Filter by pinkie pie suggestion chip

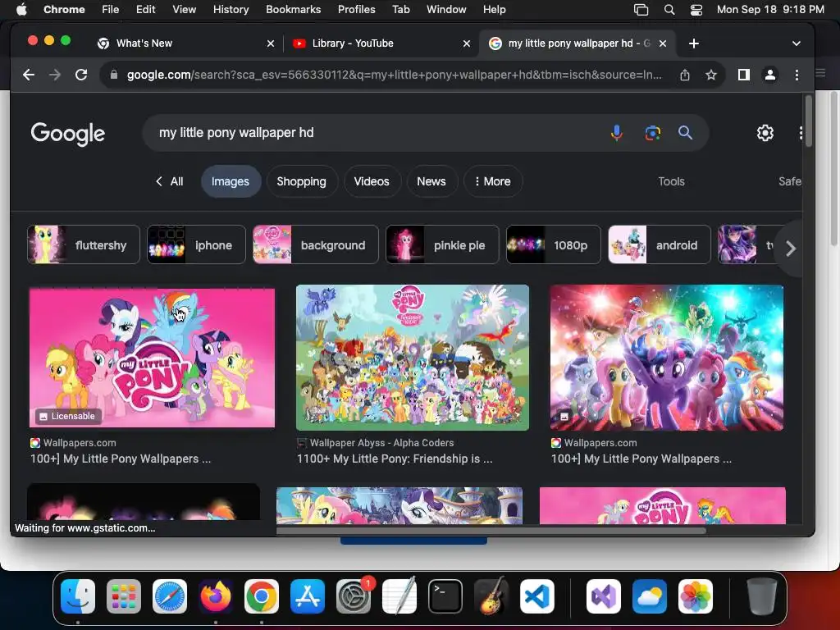(442, 245)
